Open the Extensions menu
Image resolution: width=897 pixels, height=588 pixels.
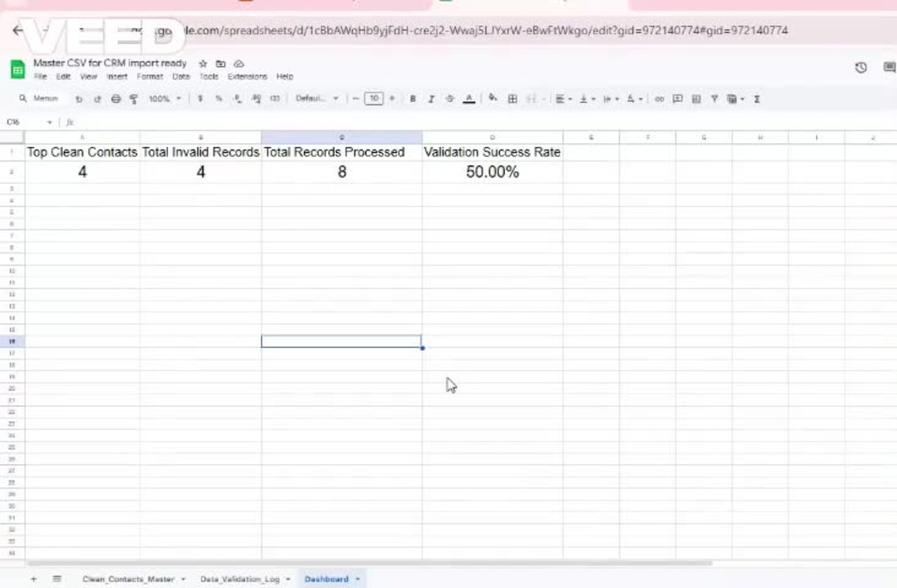pyautogui.click(x=248, y=76)
